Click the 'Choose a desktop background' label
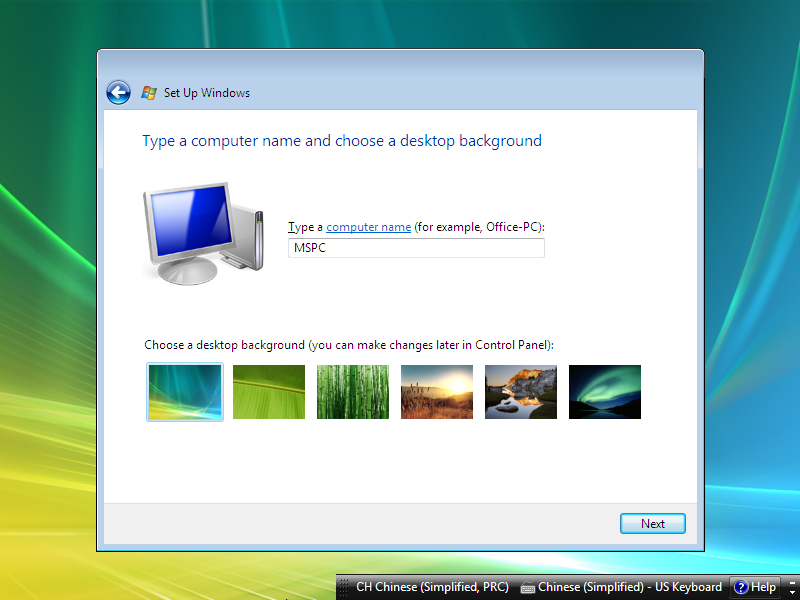The height and width of the screenshot is (600, 800). pos(349,345)
